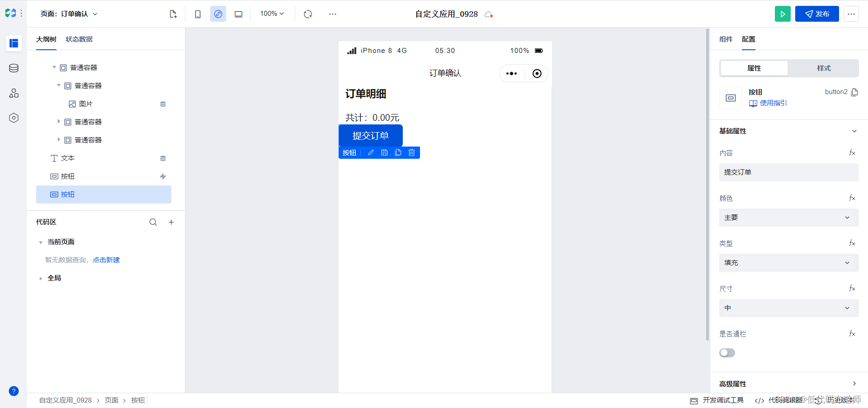Expand the 全局 tree section

click(41, 279)
